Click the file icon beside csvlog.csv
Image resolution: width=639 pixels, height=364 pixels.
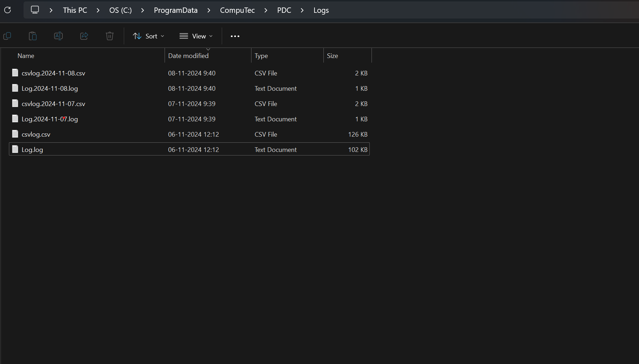15,133
